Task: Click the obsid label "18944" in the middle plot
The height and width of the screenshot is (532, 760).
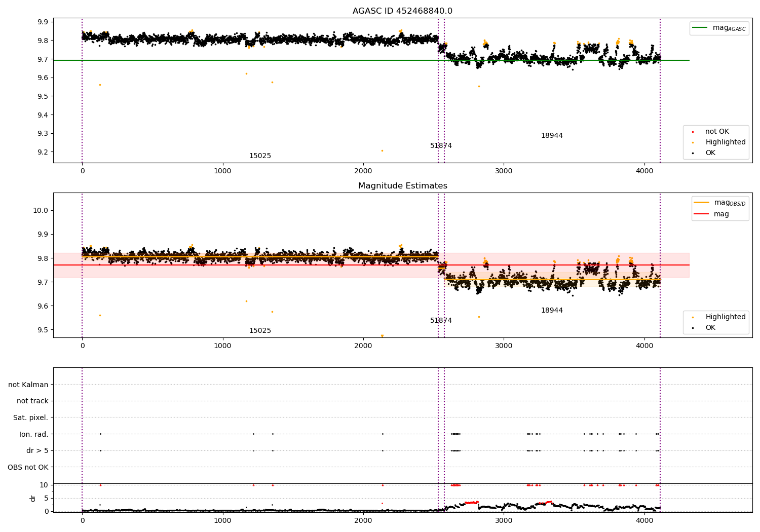Action: click(x=552, y=311)
